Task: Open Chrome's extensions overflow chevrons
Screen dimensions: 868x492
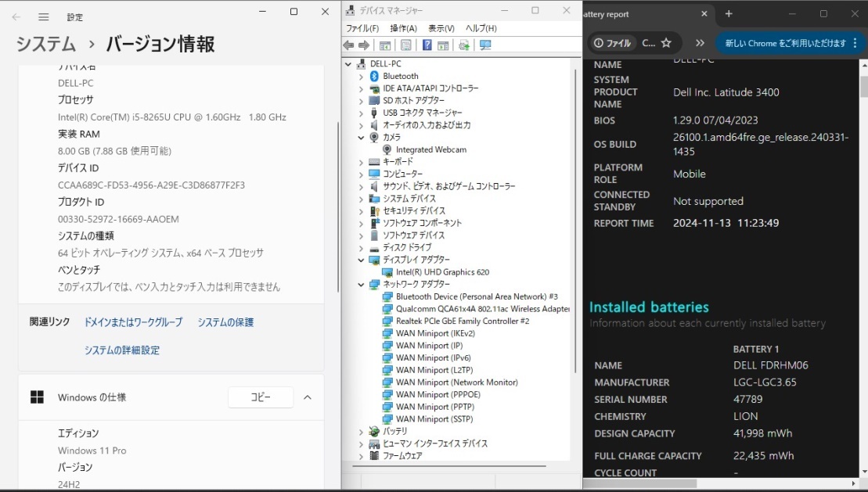Action: [701, 43]
